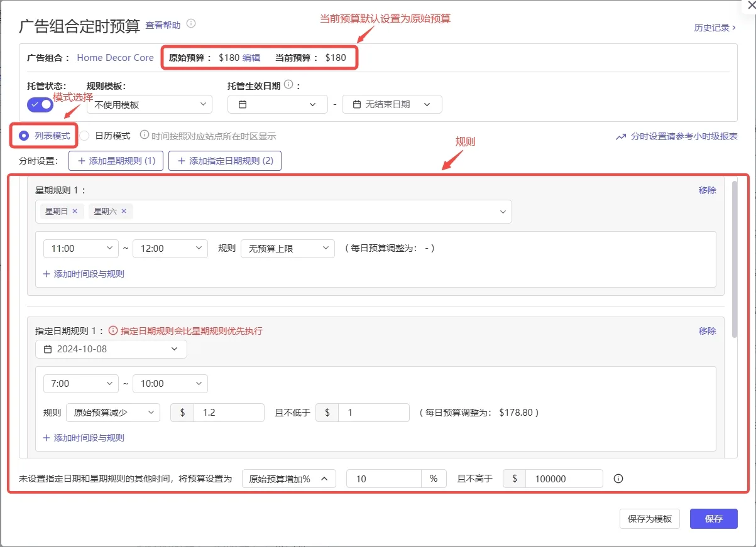Viewport: 756px width, 547px height.
Task: Remove the 星期日 tag with its x
Action: pyautogui.click(x=75, y=212)
